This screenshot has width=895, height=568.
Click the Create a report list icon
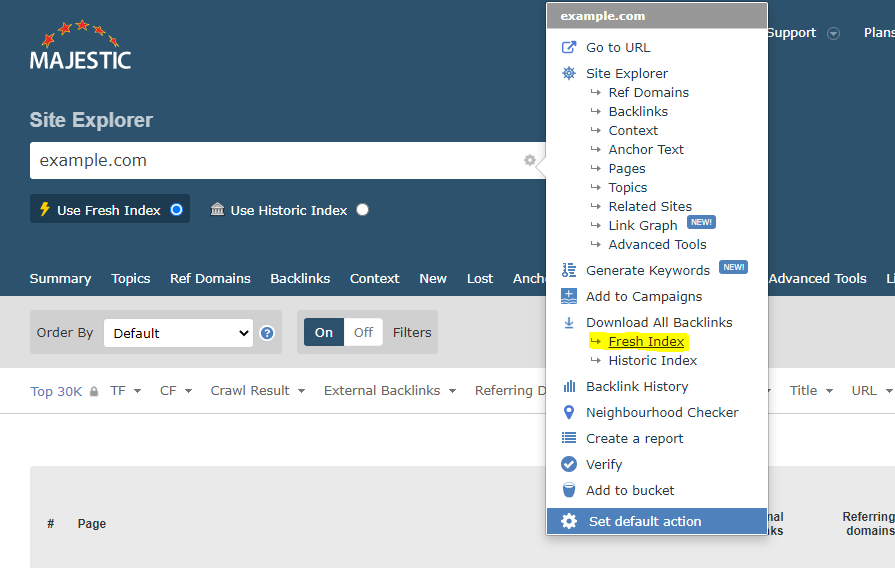click(x=569, y=438)
